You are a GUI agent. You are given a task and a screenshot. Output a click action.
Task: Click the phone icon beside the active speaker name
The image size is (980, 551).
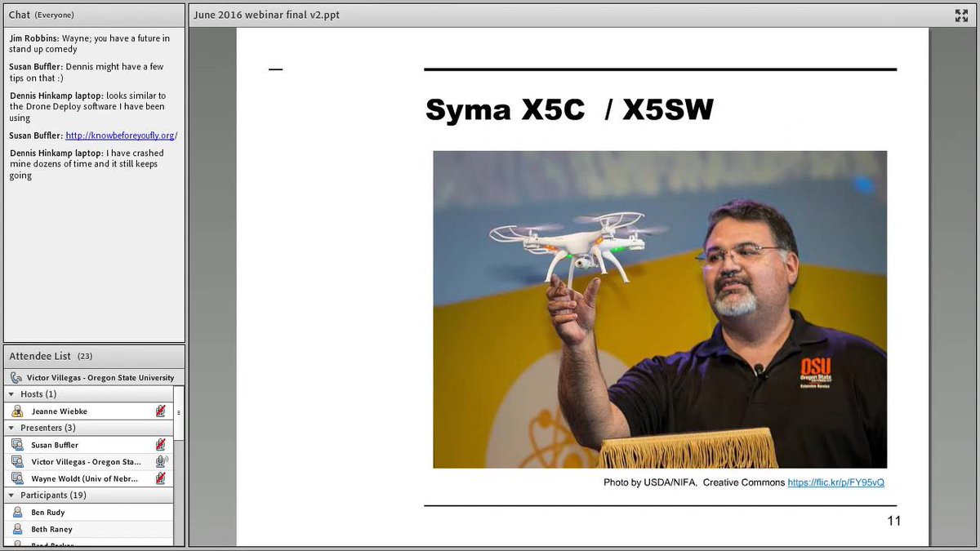click(16, 378)
